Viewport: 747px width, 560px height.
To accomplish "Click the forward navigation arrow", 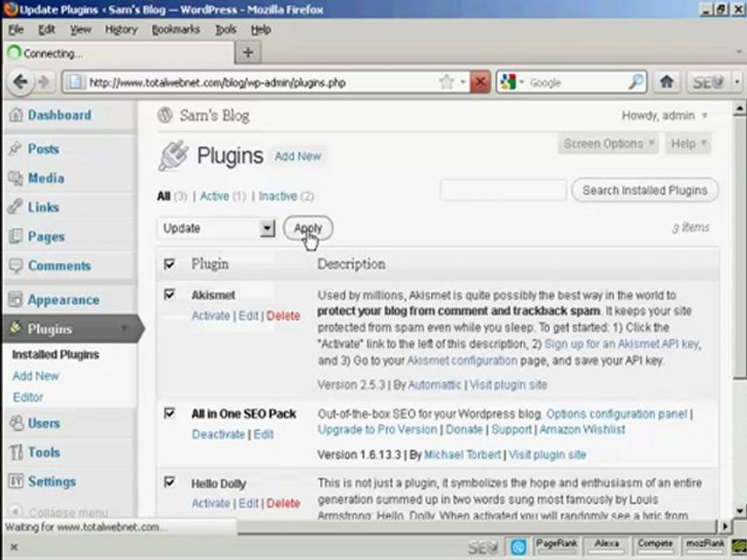I will tap(44, 82).
